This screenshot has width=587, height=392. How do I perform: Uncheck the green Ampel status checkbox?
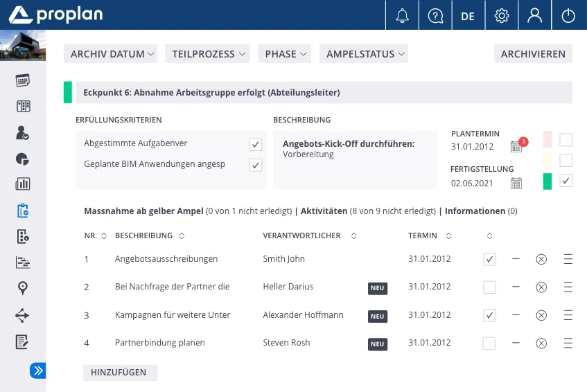point(566,181)
